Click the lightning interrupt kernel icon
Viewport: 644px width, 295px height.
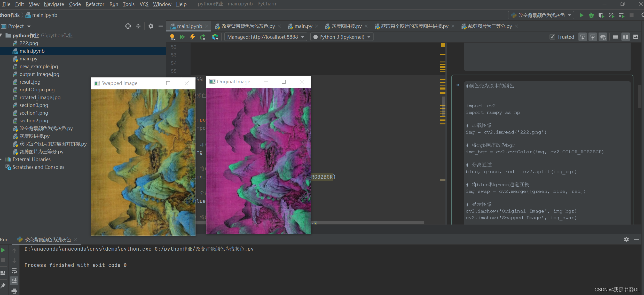[x=193, y=37]
